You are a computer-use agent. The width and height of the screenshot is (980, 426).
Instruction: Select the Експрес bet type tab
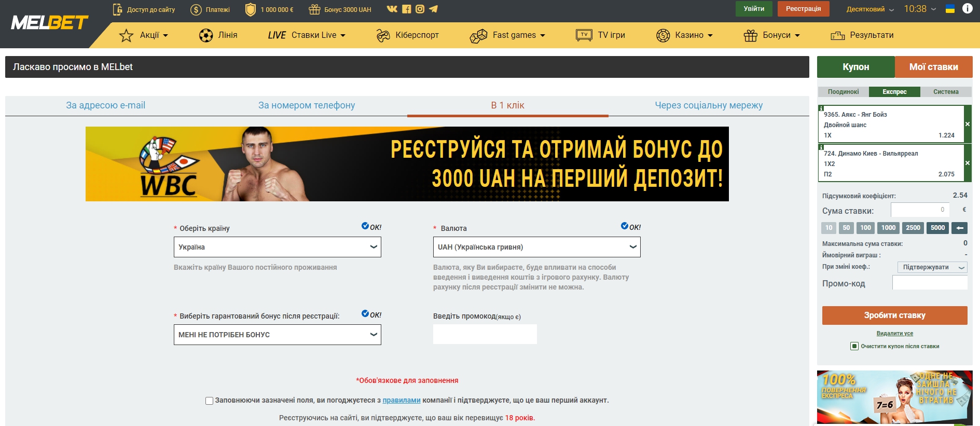coord(895,92)
